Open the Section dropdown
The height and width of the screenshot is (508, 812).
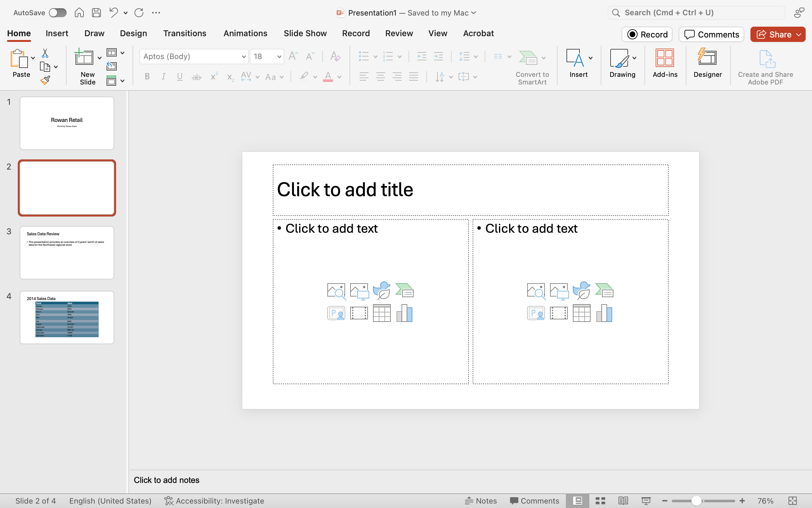tap(115, 81)
